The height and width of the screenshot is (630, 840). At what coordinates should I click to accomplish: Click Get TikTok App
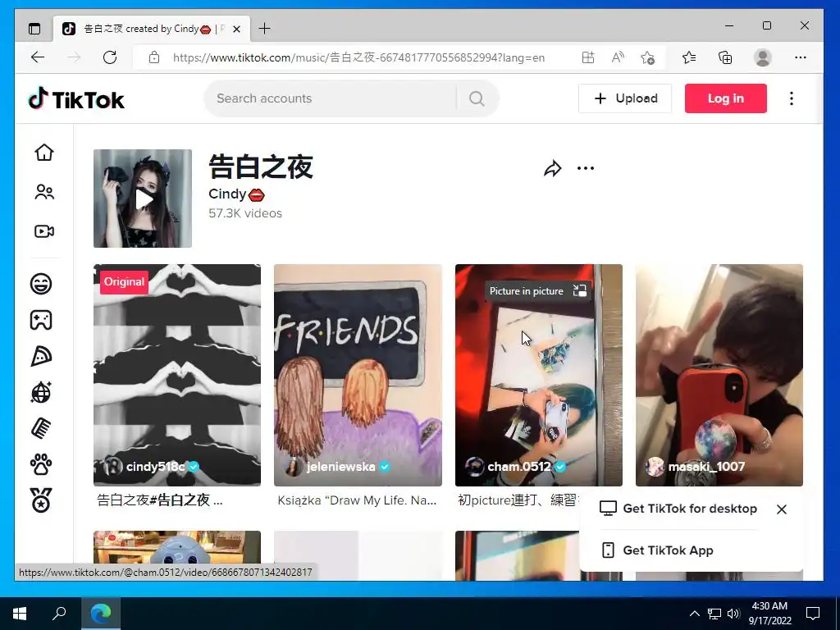[657, 550]
